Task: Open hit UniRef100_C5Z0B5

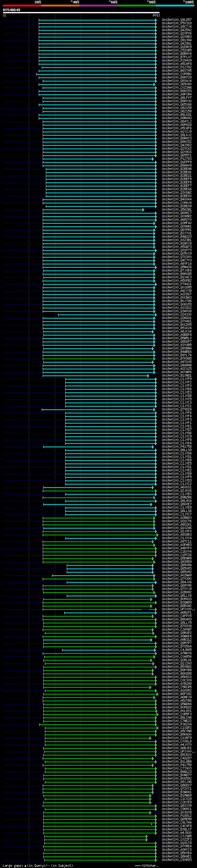Action: [176, 50]
